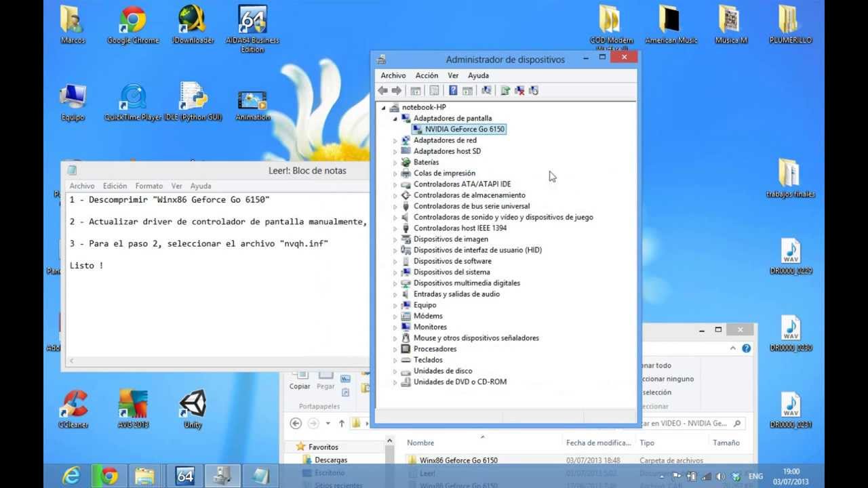This screenshot has width=868, height=488.
Task: Click Explorer search box
Action: coord(694,423)
